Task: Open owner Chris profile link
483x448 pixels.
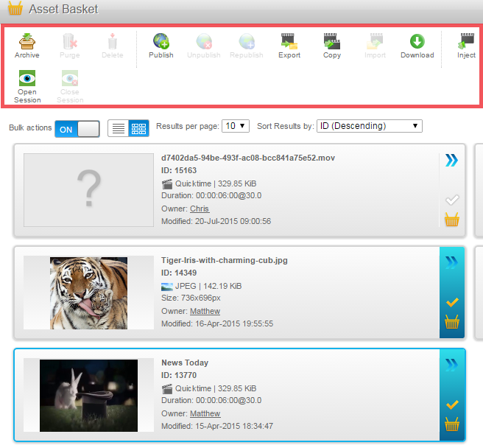Action: coord(199,209)
